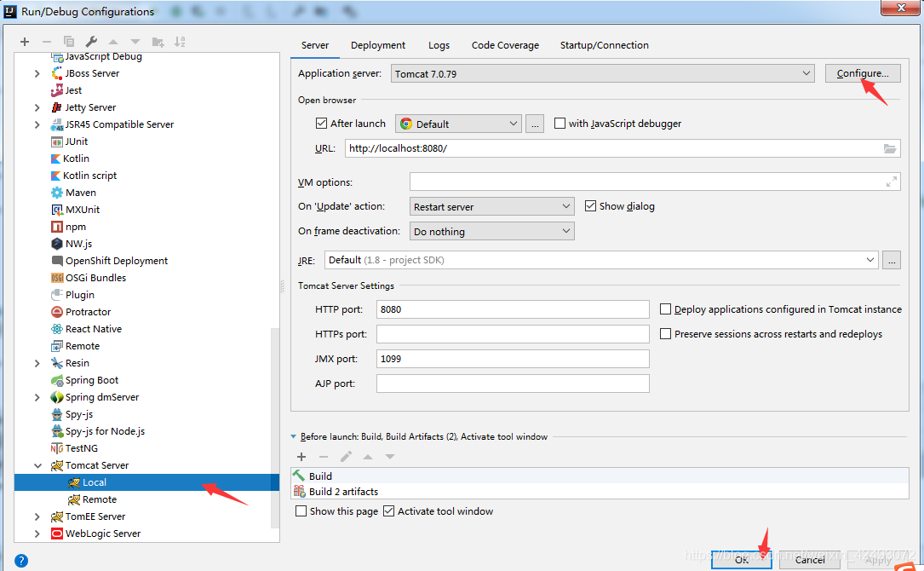The width and height of the screenshot is (924, 571).
Task: Open the Default browser dropdown
Action: click(x=458, y=124)
